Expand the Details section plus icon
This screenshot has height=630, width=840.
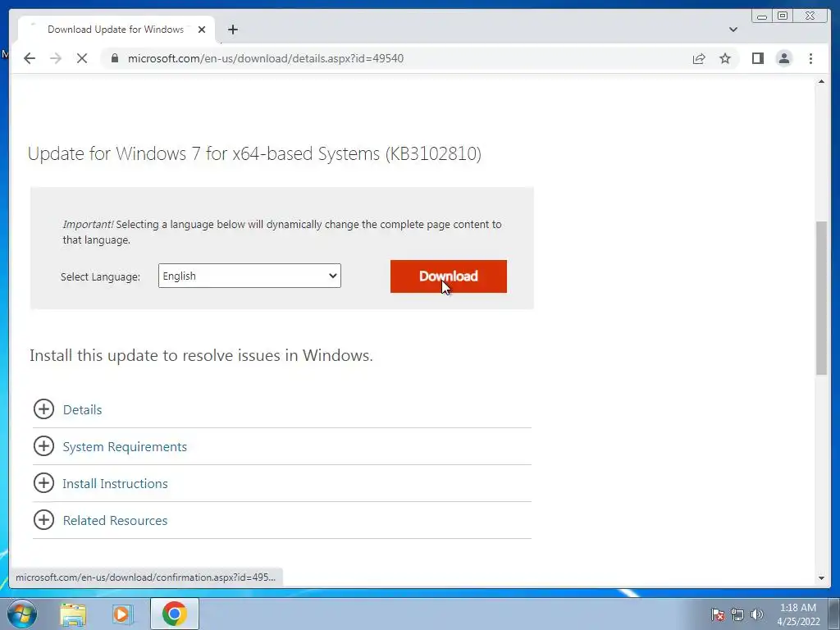pyautogui.click(x=44, y=409)
